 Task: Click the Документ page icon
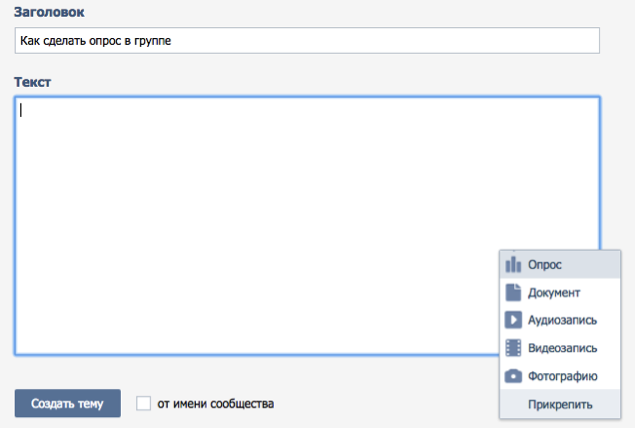tap(513, 292)
